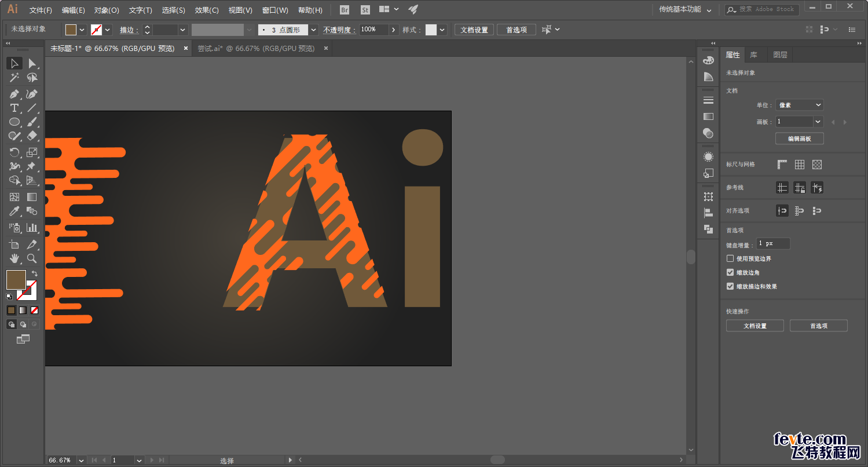
Task: Select the Perspective Grid tool
Action: 32,180
